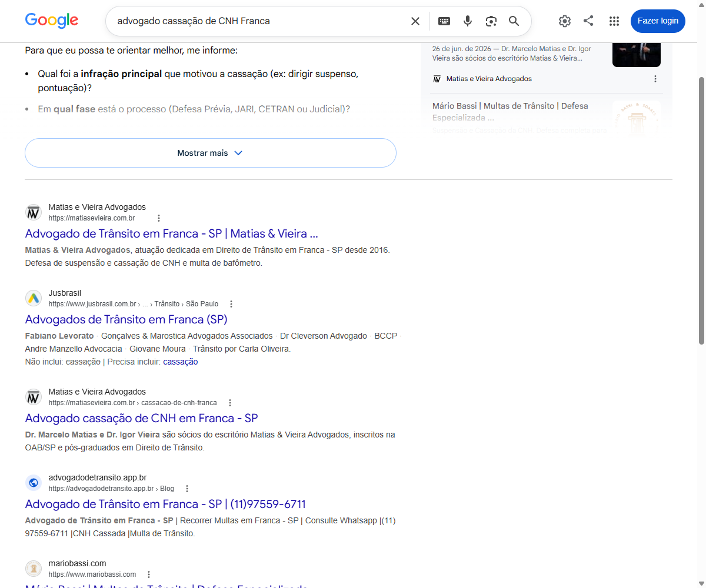Click the Google logo
The height and width of the screenshot is (588, 706).
[x=52, y=21]
